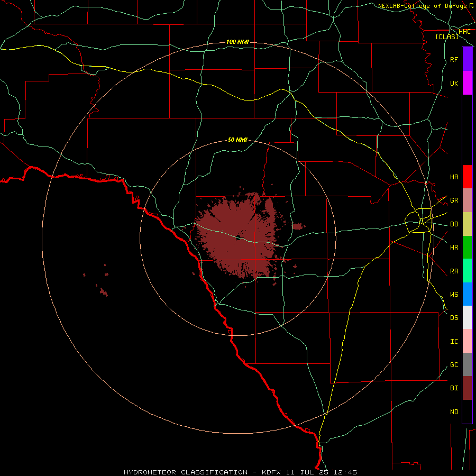Click the '100 NMI' range ring label
The width and height of the screenshot is (476, 476).
[x=237, y=42]
